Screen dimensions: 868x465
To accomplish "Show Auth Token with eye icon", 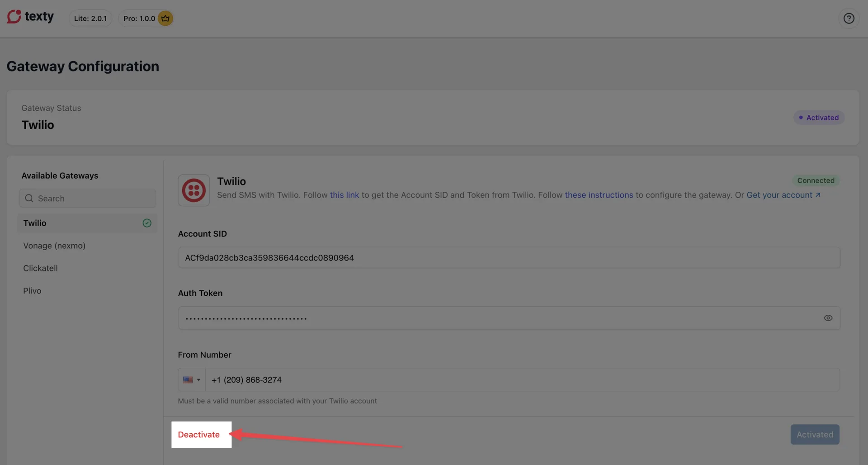I will [828, 318].
